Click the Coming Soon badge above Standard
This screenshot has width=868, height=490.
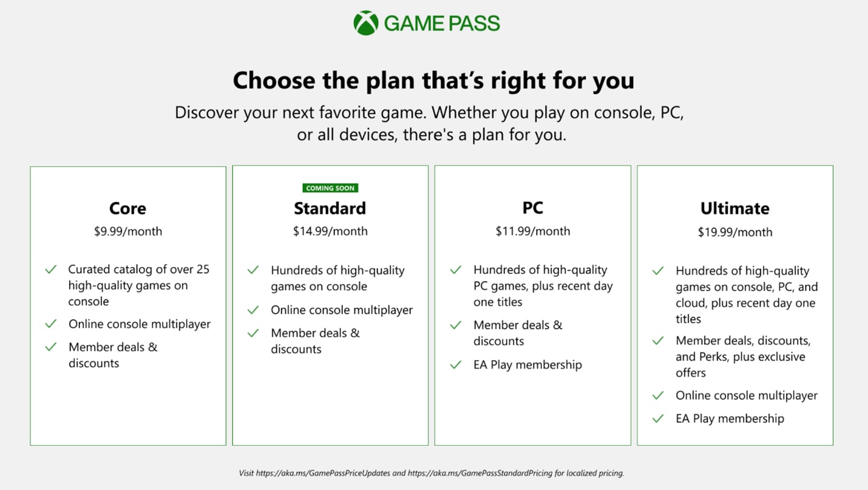coord(330,188)
